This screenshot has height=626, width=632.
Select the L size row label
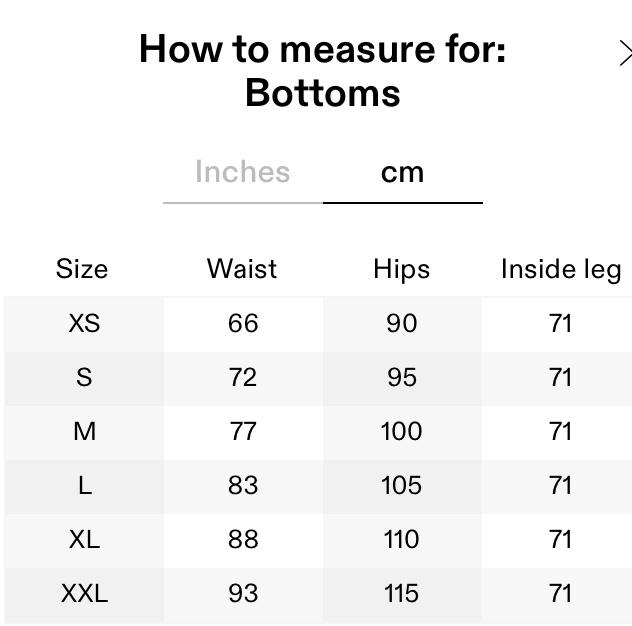tap(84, 485)
